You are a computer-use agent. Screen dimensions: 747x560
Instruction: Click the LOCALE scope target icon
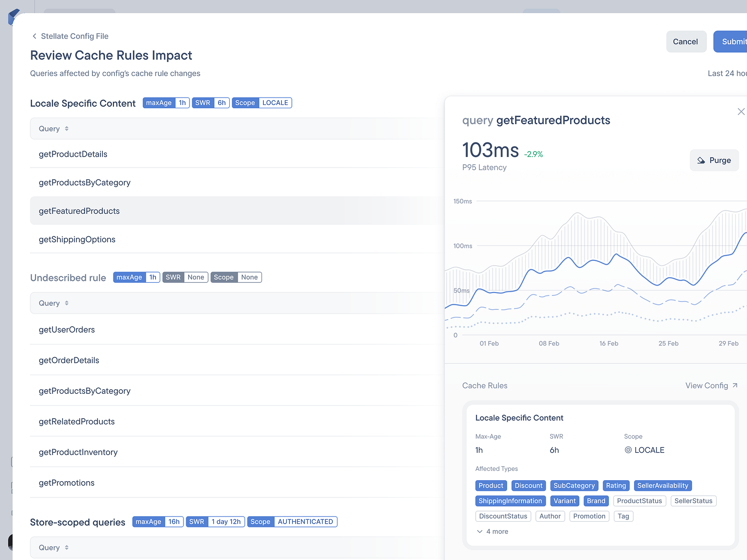coord(628,450)
